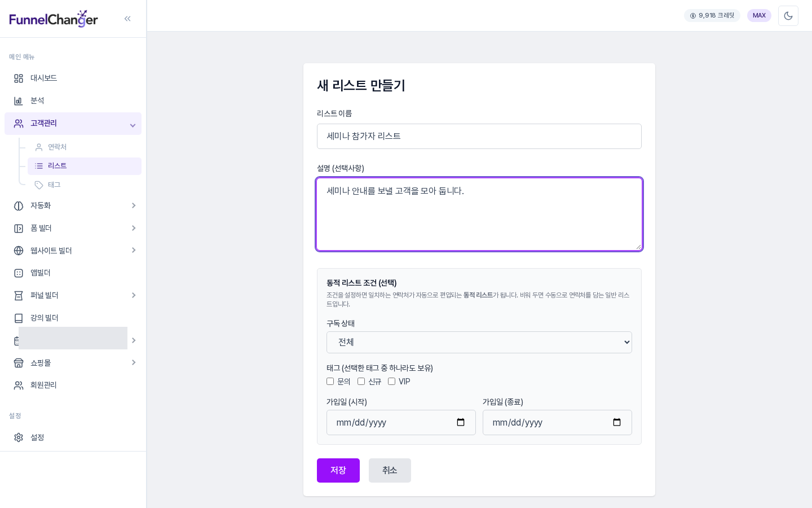The width and height of the screenshot is (812, 508).
Task: Open the 분석 analytics chart icon
Action: point(19,101)
